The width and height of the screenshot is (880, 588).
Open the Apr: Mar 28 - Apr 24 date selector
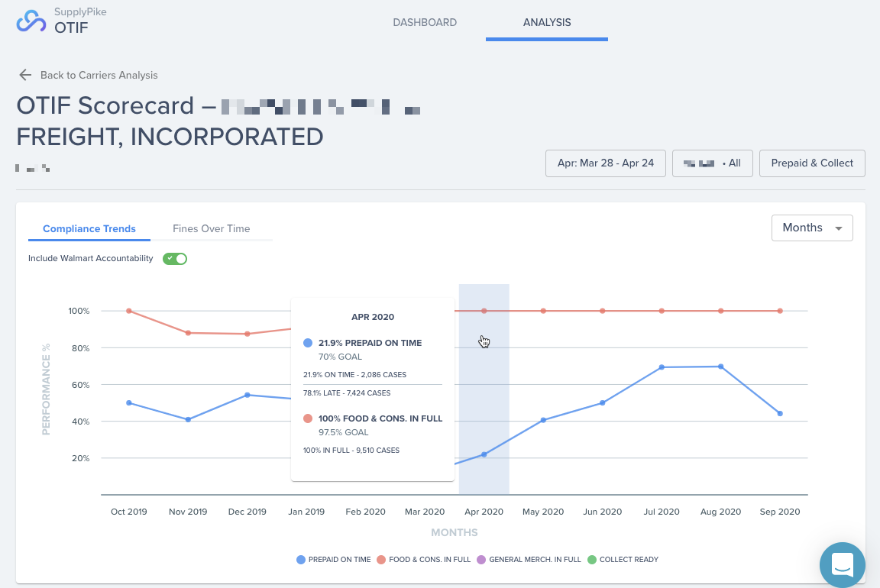[x=606, y=163]
